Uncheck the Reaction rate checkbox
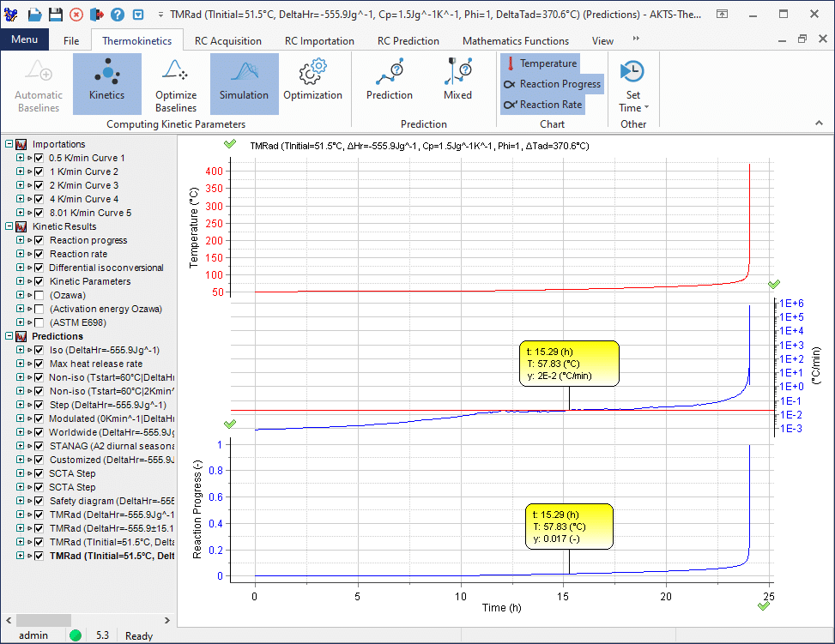The height and width of the screenshot is (644, 835). point(39,254)
